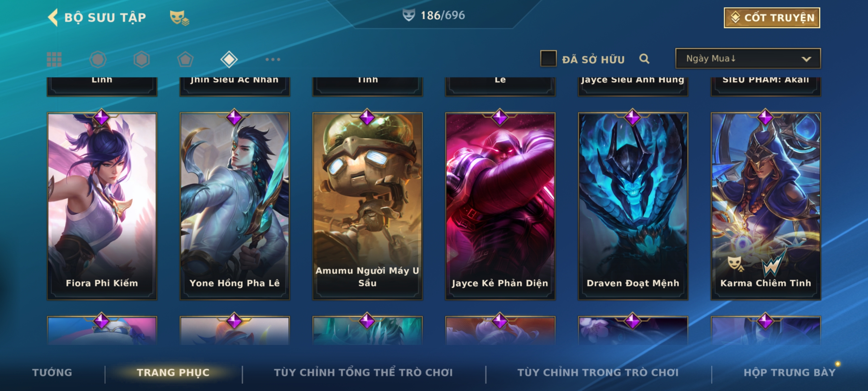868x391 pixels.
Task: Click the sort dropdown chevron arrow
Action: [806, 59]
